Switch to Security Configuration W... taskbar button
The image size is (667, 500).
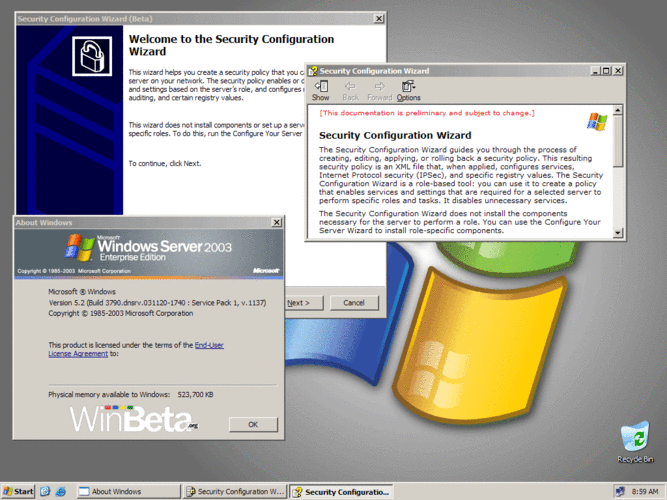tap(236, 491)
